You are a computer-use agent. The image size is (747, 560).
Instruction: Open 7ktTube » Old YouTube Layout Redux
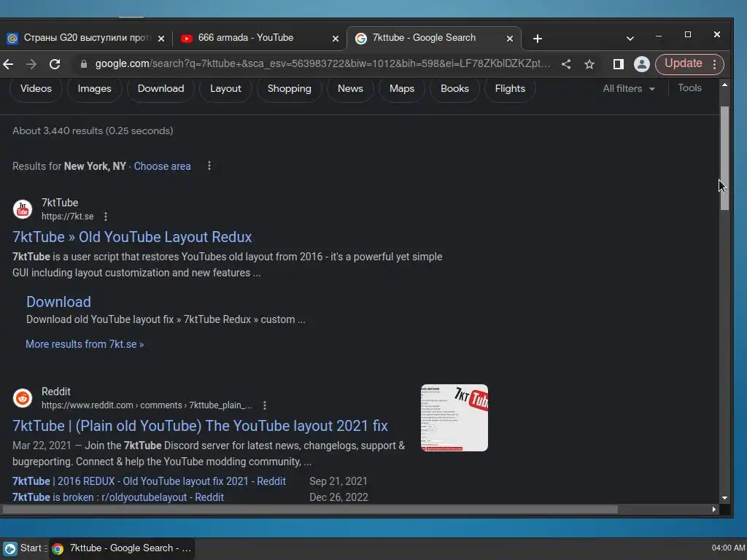coord(132,237)
